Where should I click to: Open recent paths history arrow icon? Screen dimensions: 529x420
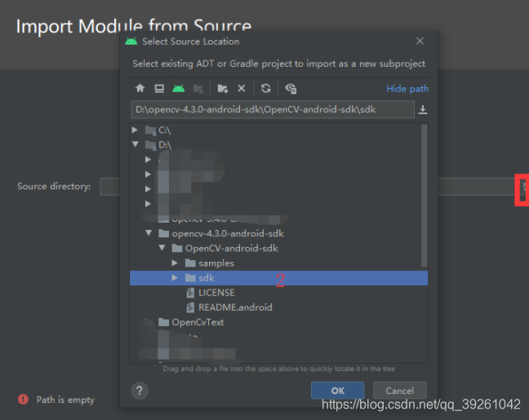click(423, 109)
